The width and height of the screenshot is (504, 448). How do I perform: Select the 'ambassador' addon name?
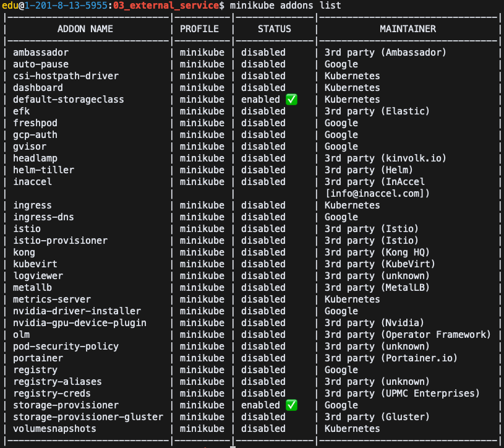[41, 53]
